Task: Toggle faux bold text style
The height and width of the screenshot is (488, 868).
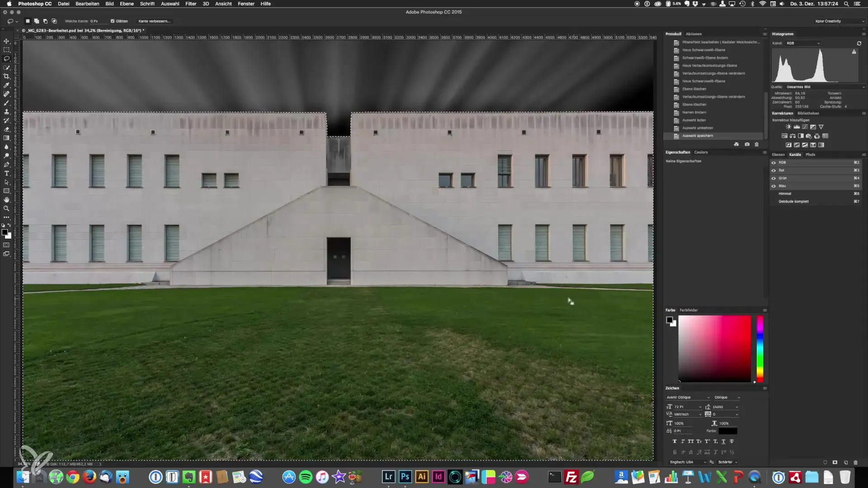Action: coord(675,441)
